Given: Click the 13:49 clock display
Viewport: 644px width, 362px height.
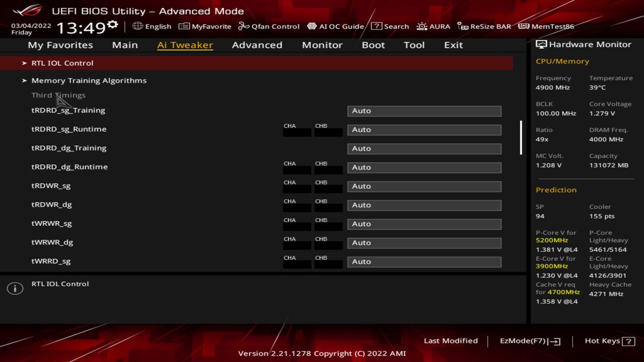Looking at the screenshot, I should pos(80,28).
